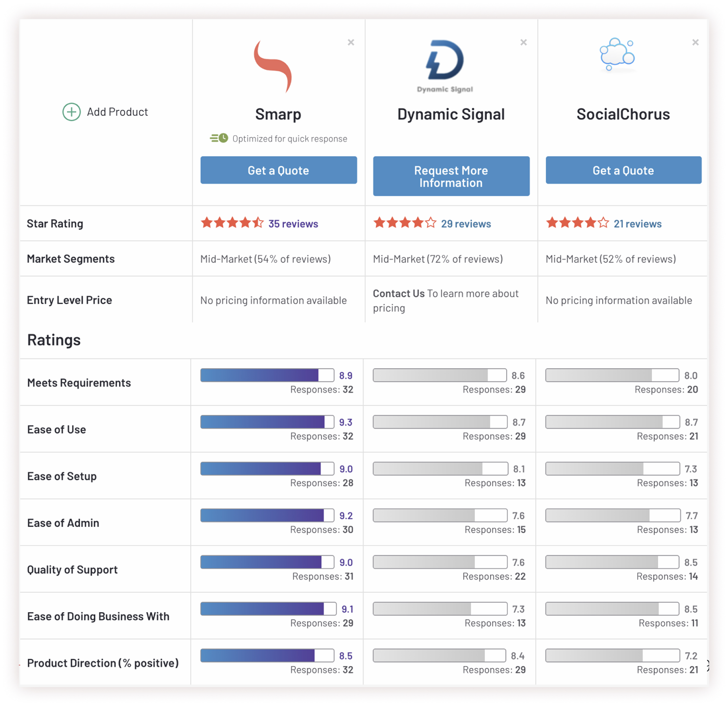Click the Ease of Use row label
This screenshot has width=728, height=706.
(56, 430)
